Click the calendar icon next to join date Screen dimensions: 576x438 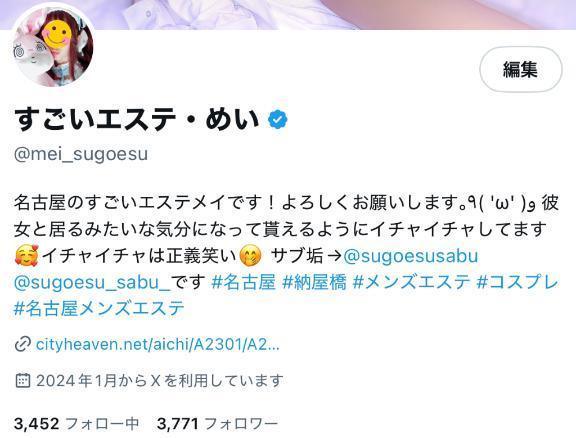click(22, 380)
